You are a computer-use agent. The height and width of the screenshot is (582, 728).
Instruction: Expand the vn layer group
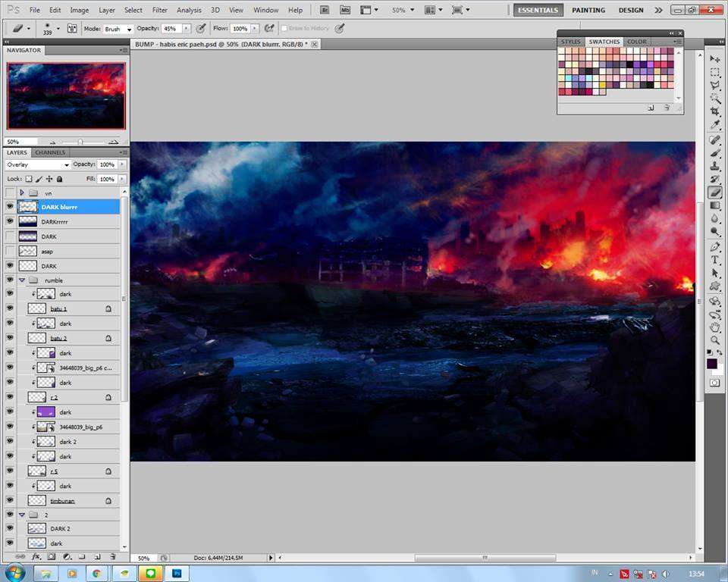[x=22, y=193]
